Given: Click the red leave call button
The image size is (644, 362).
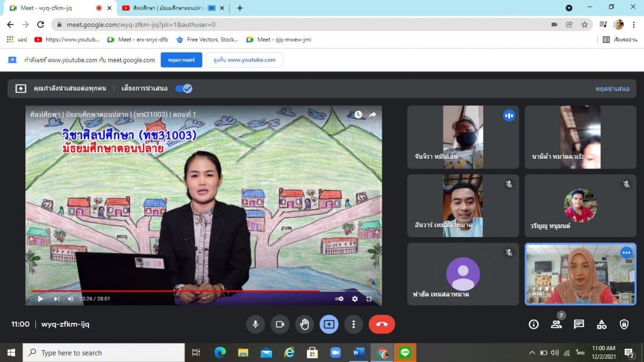Looking at the screenshot, I should tap(382, 324).
